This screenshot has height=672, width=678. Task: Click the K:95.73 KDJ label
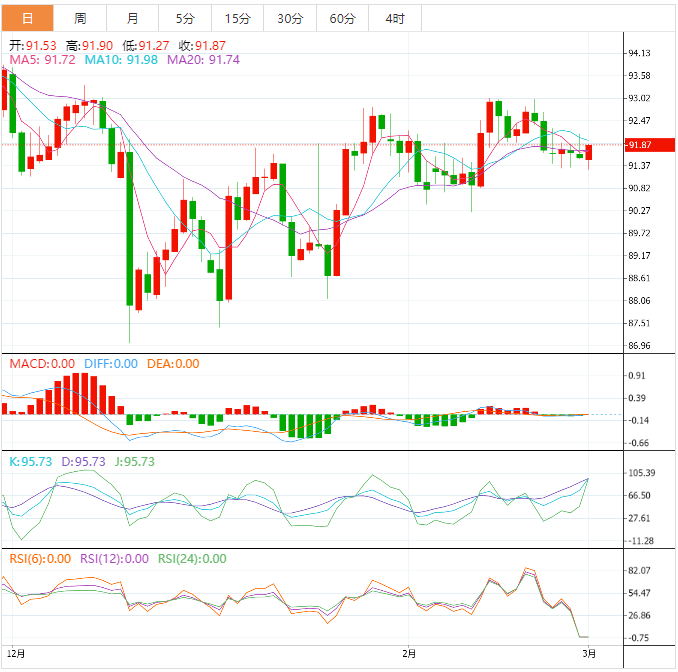31,462
